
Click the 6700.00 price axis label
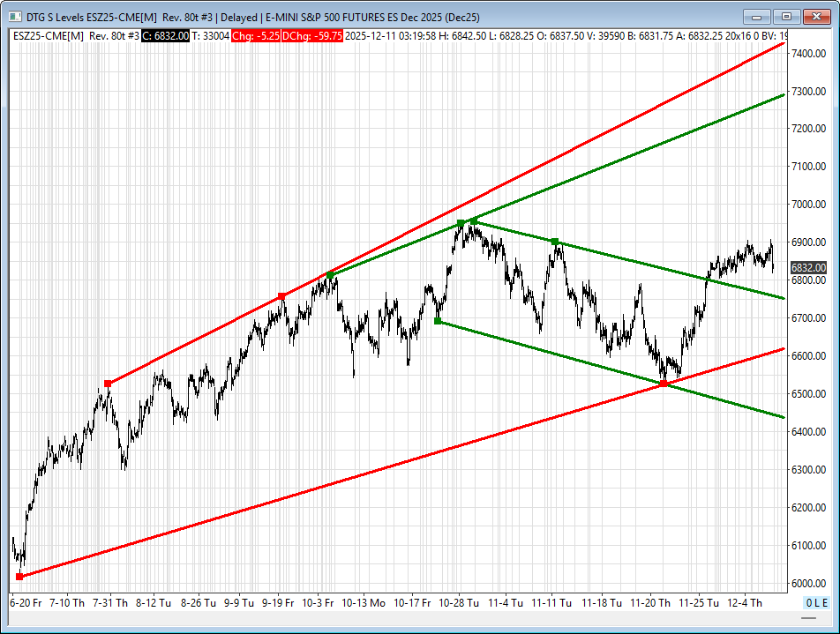(x=808, y=318)
